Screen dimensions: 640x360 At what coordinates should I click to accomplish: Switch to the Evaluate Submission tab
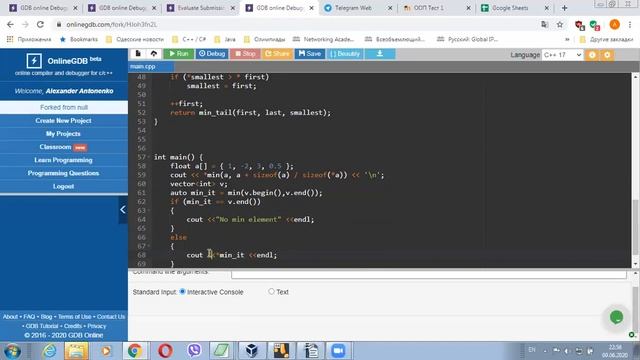click(x=200, y=8)
